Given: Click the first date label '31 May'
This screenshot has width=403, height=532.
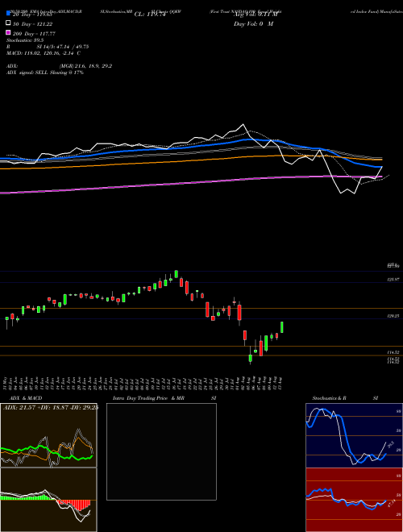Looking at the screenshot, I should (x=6, y=383).
